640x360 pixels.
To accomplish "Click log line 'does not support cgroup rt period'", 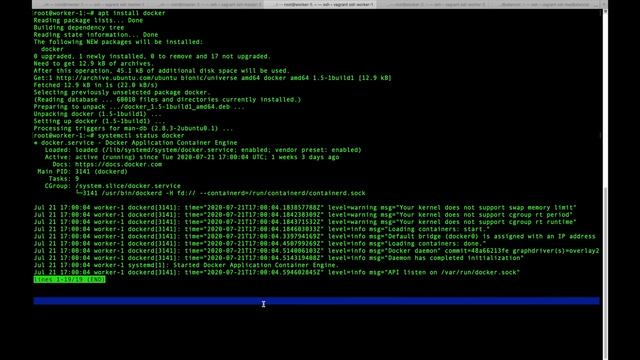I will point(303,215).
